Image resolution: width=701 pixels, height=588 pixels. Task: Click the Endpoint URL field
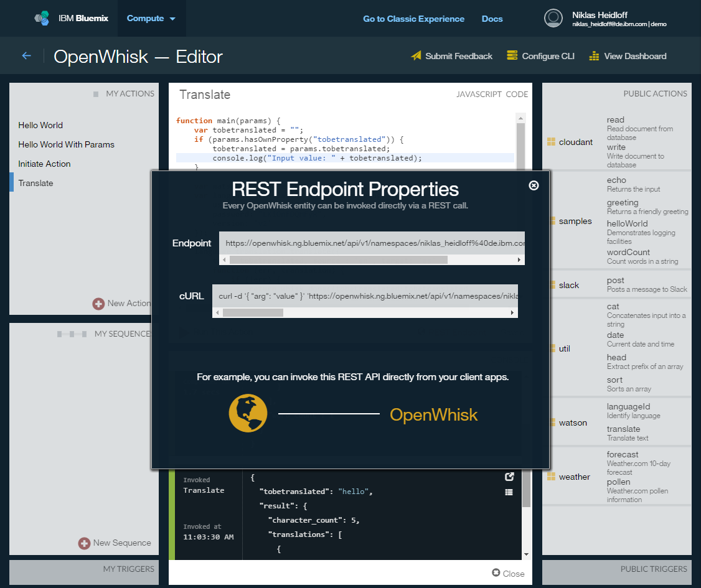[x=372, y=243]
